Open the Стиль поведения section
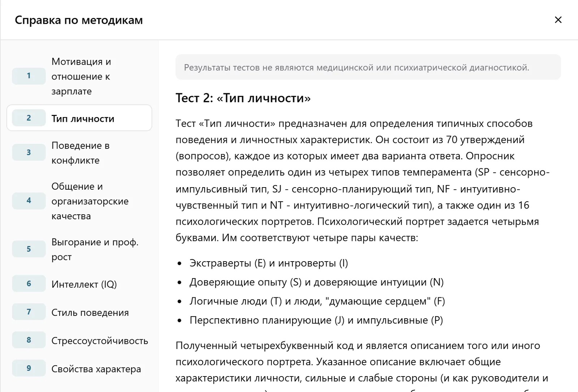Screen dimensions: 578x392 point(79,312)
